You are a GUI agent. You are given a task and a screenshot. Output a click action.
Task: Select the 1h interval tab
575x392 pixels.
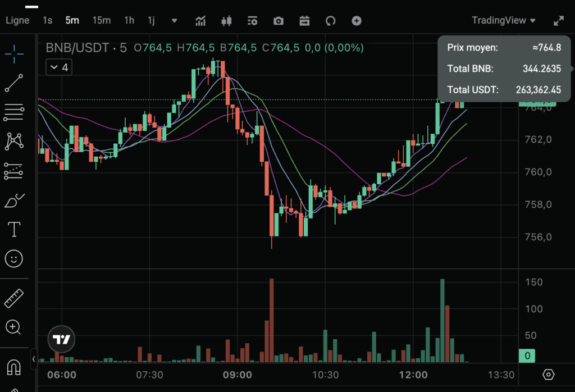129,20
